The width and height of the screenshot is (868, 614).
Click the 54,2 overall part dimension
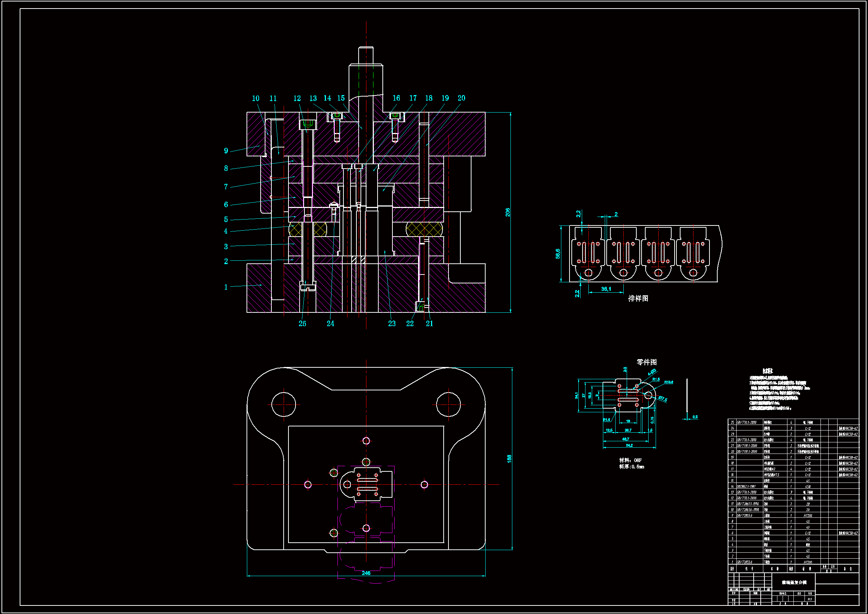click(629, 445)
